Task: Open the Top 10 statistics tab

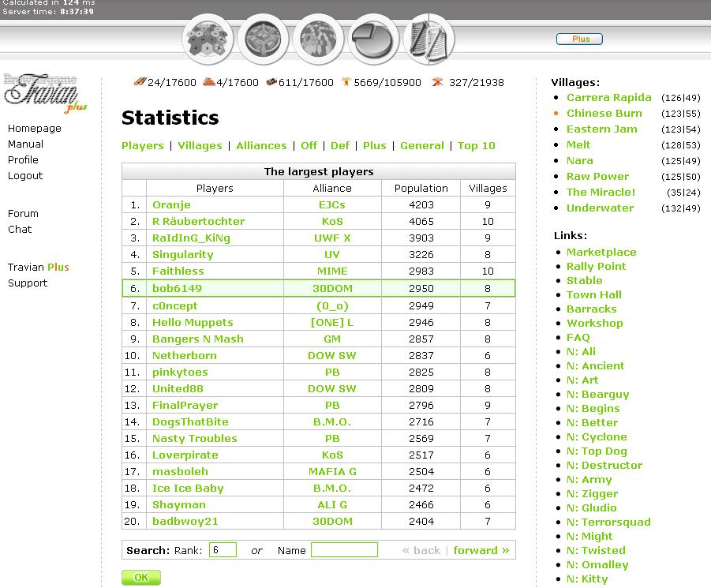Action: point(477,145)
